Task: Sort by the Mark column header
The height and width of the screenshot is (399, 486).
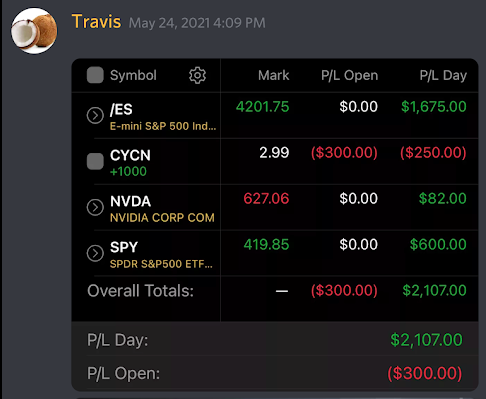Action: pyautogui.click(x=274, y=75)
